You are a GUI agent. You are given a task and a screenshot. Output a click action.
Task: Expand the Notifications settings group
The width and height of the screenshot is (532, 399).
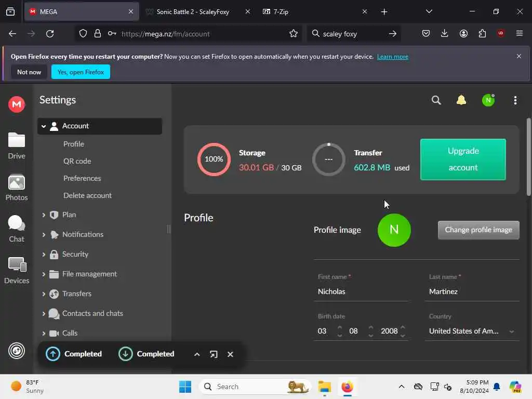point(44,235)
